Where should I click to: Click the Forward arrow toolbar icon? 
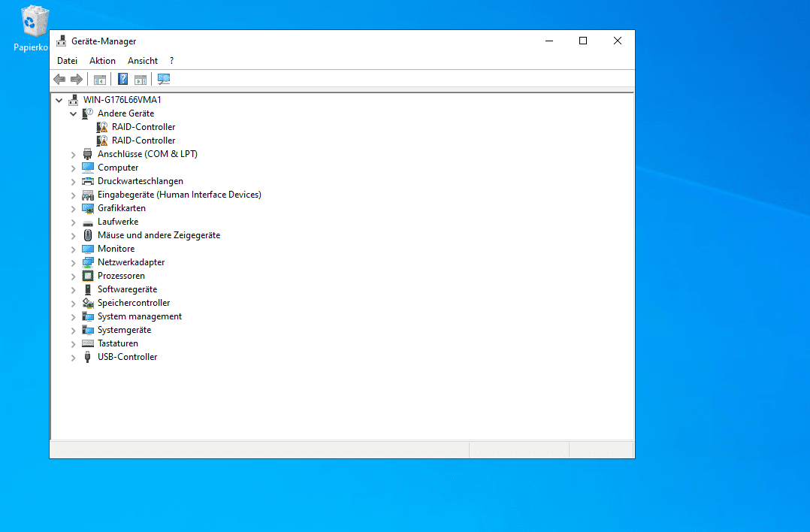coord(77,79)
